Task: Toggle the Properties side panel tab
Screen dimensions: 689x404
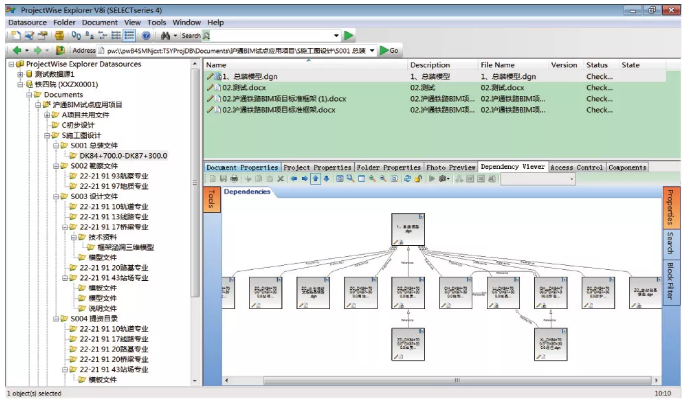Action: (671, 207)
